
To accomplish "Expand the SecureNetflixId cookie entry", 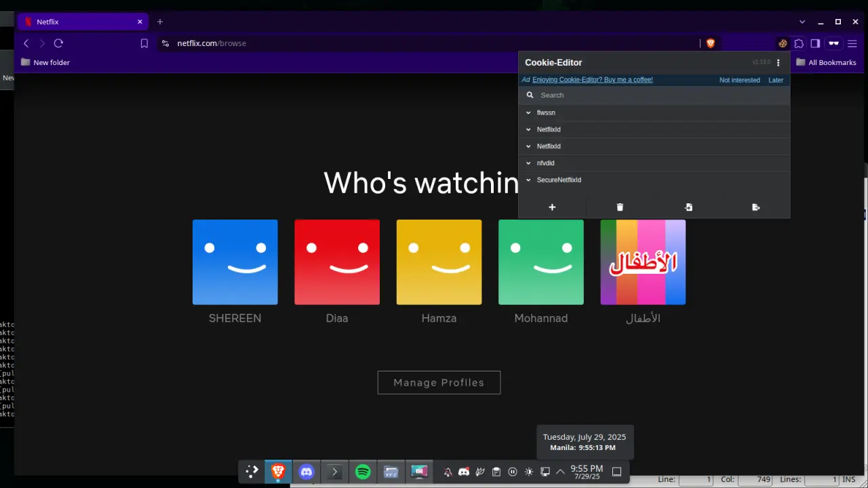I will 654,180.
